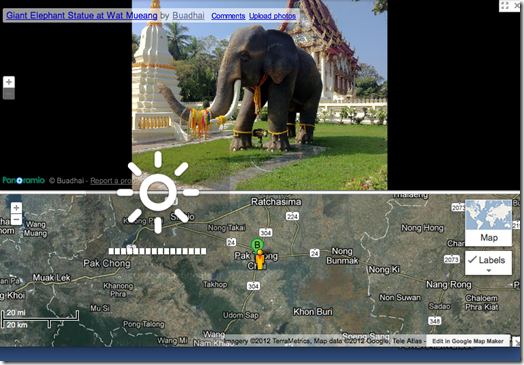The width and height of the screenshot is (524, 365).
Task: Zoom in the photo with plus button
Action: click(9, 82)
